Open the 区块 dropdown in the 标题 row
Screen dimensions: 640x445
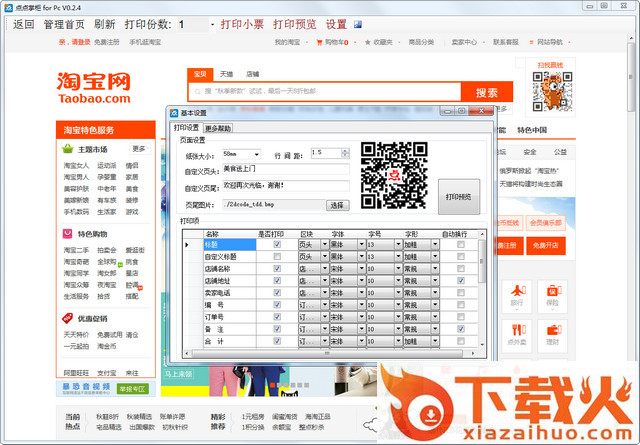(x=324, y=244)
